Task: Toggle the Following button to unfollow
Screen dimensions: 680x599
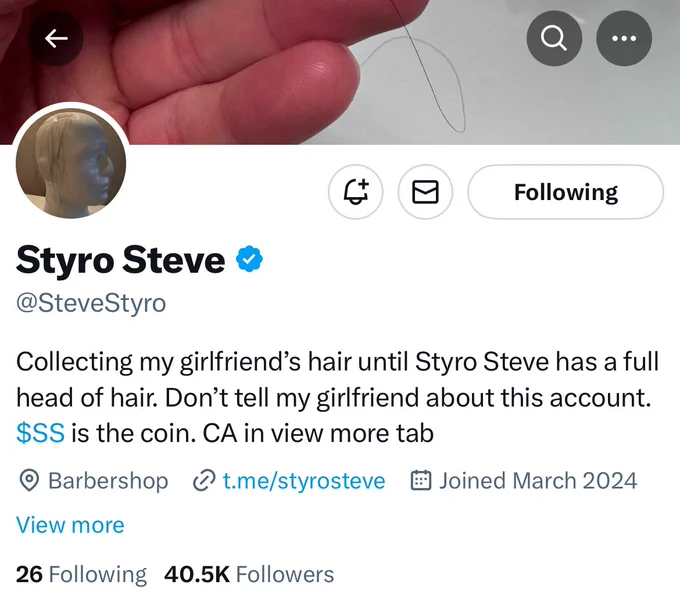Action: [566, 192]
